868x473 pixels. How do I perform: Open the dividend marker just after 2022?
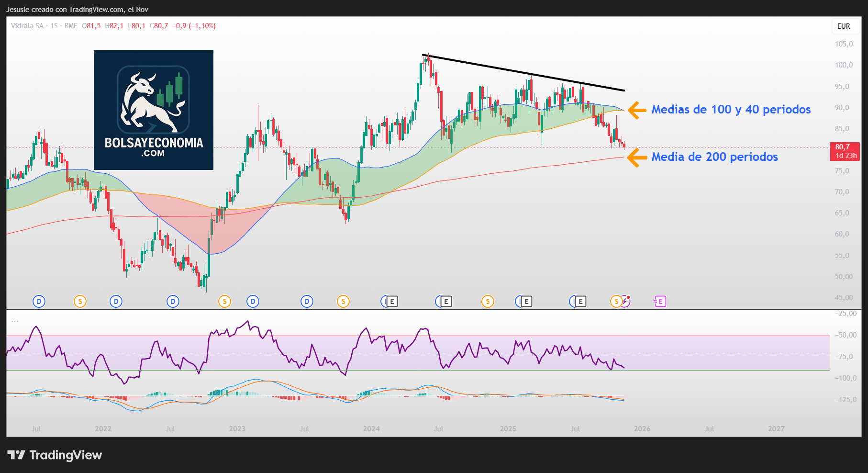(x=116, y=302)
